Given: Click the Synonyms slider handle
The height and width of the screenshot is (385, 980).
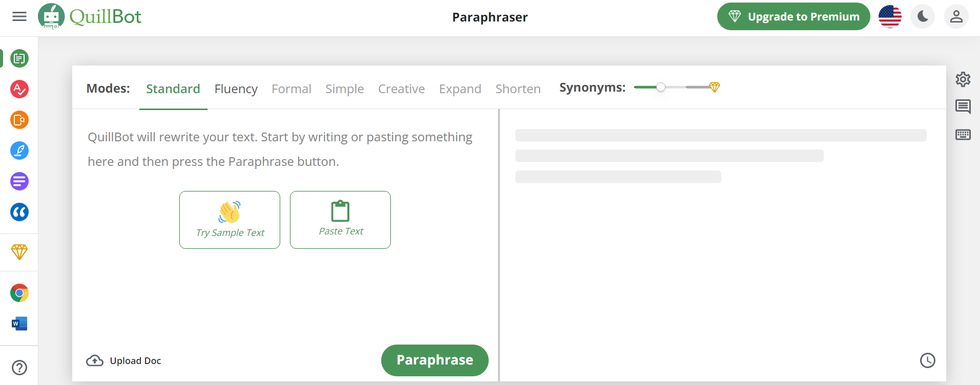Looking at the screenshot, I should coord(661,87).
